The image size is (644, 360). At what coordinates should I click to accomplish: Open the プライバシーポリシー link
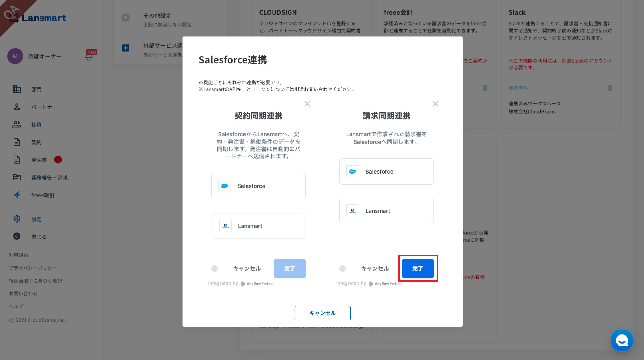33,268
